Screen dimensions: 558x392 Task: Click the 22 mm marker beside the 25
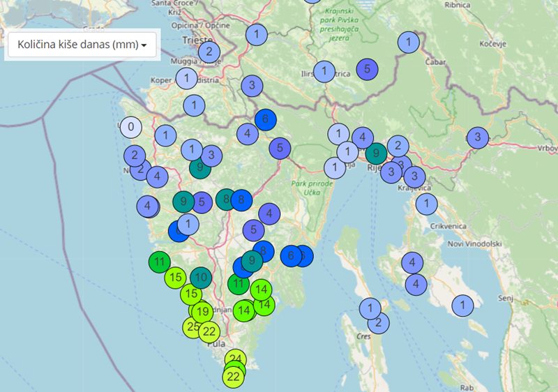[x=210, y=331]
